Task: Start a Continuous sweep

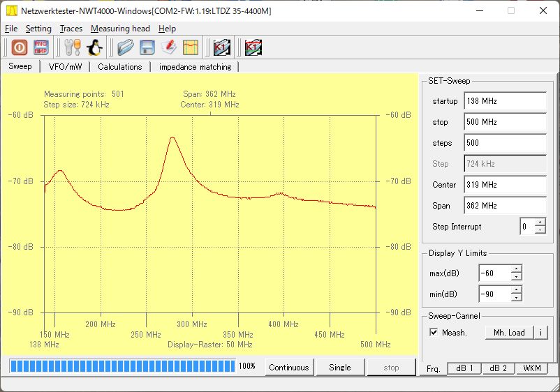Action: pyautogui.click(x=289, y=368)
